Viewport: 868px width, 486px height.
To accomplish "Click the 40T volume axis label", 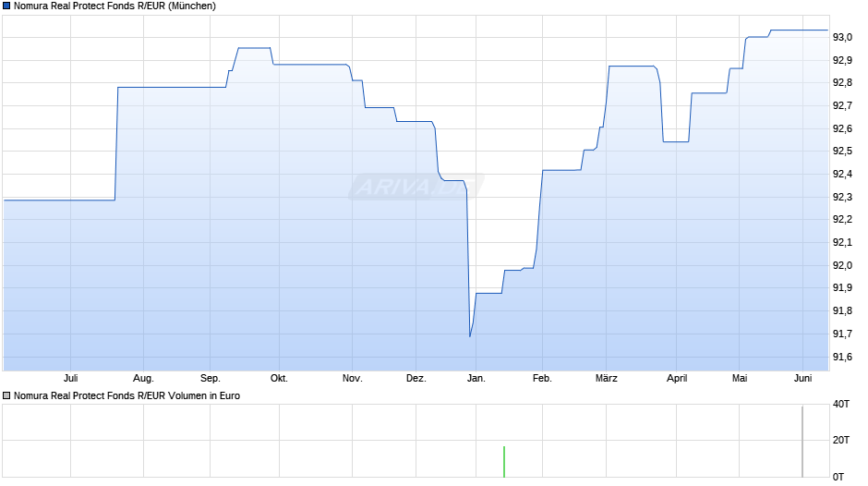I will pyautogui.click(x=841, y=405).
